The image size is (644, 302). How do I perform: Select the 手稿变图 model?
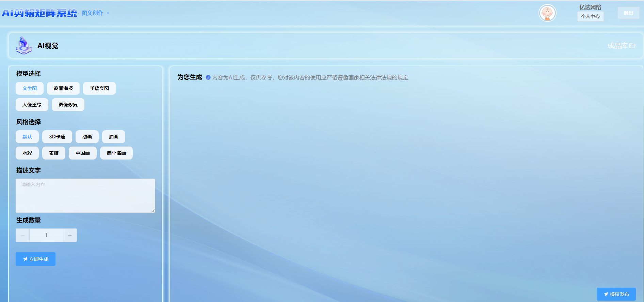[99, 88]
